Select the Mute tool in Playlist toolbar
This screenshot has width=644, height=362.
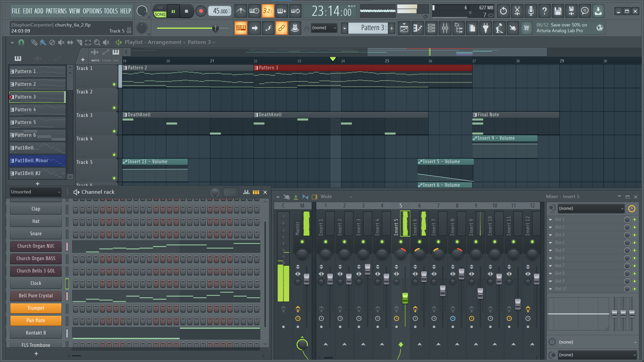coord(61,42)
